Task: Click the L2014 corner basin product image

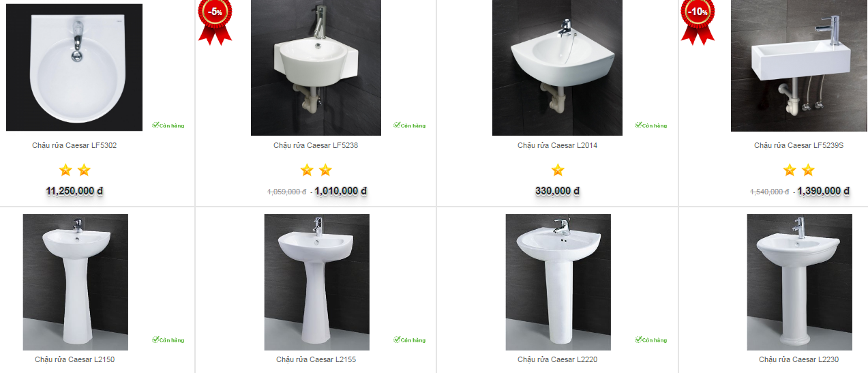Action: pyautogui.click(x=557, y=68)
